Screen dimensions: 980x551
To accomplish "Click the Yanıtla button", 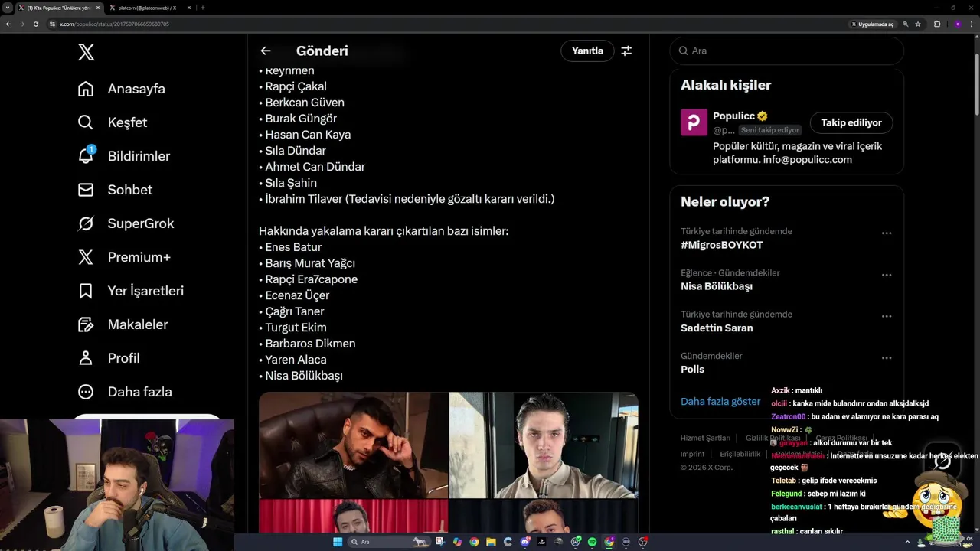I will click(x=587, y=51).
